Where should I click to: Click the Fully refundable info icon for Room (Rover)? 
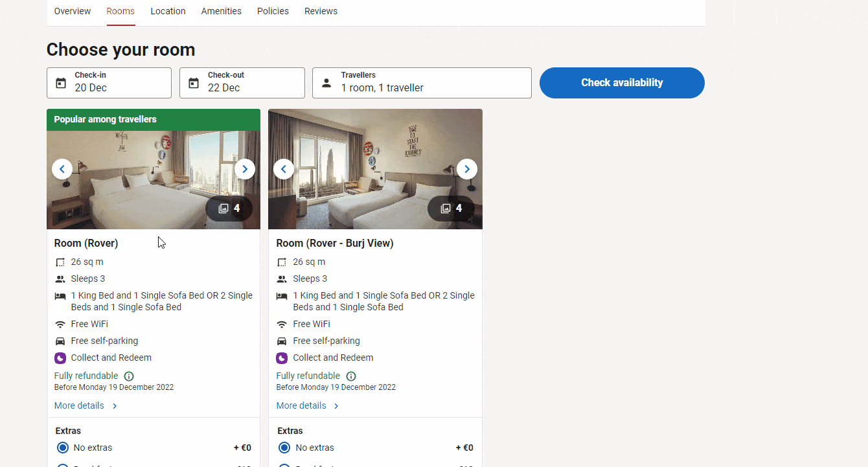pos(129,376)
